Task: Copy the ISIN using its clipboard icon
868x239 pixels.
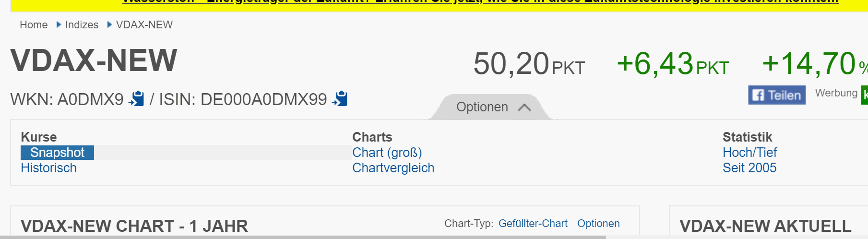Action: (x=340, y=99)
